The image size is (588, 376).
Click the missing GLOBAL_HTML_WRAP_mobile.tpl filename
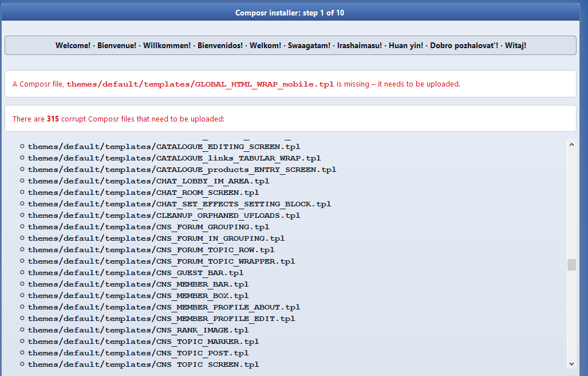coord(200,84)
